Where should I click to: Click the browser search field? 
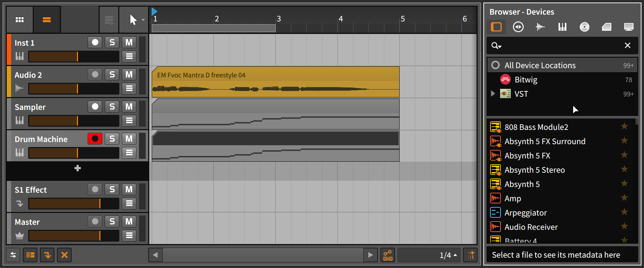click(562, 46)
